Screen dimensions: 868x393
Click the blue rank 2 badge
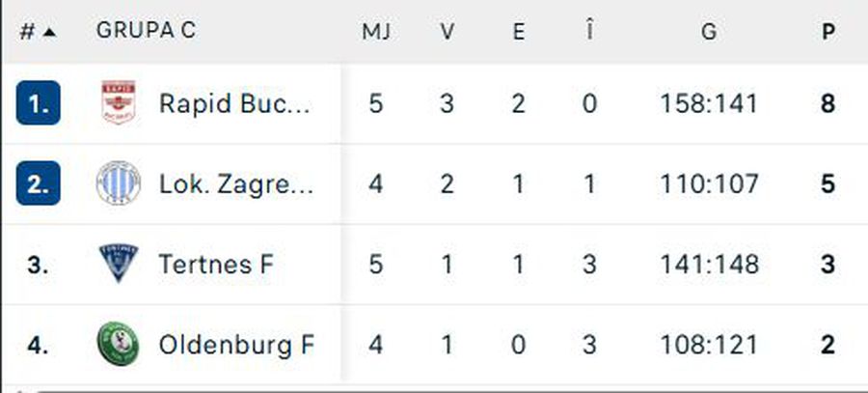(x=39, y=183)
